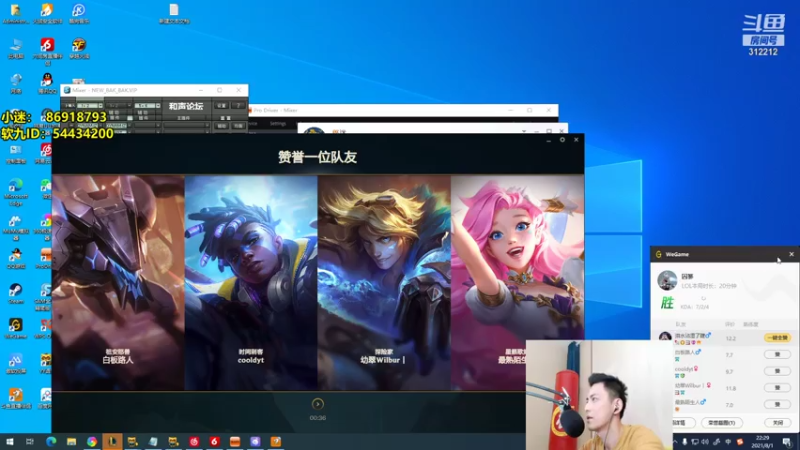Open microphone icon in system tray
The width and height of the screenshot is (800, 450).
(x=685, y=442)
